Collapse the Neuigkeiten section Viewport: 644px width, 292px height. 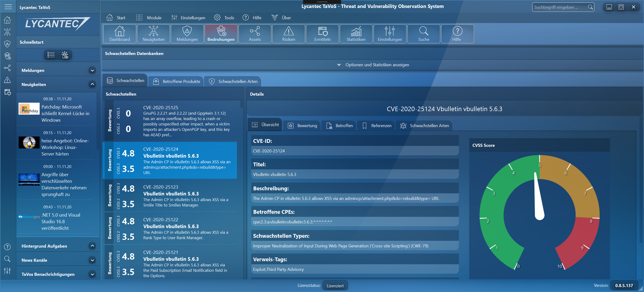pos(92,84)
